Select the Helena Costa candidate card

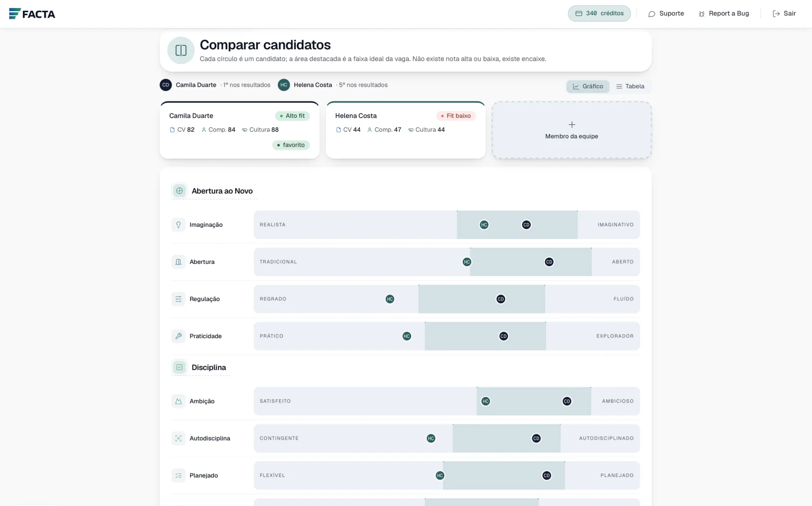coord(405,130)
